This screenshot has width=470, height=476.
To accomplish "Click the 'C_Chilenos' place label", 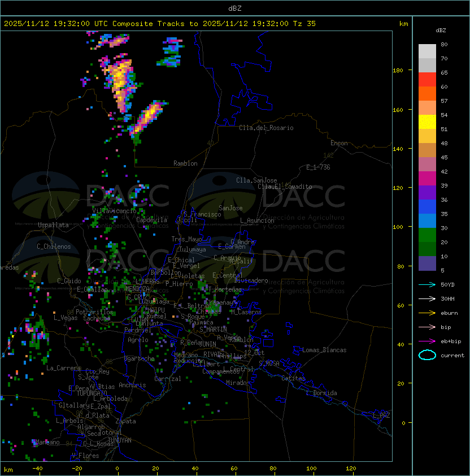I will [x=54, y=246].
